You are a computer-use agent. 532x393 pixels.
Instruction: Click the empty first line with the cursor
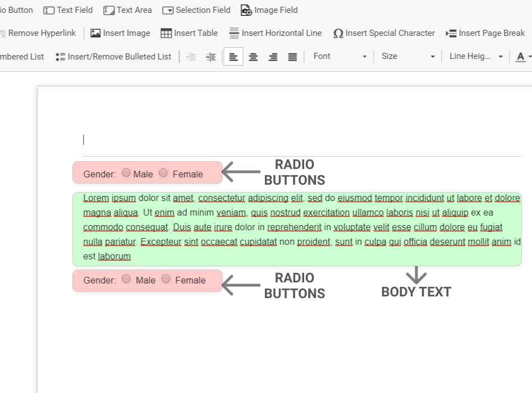302,140
